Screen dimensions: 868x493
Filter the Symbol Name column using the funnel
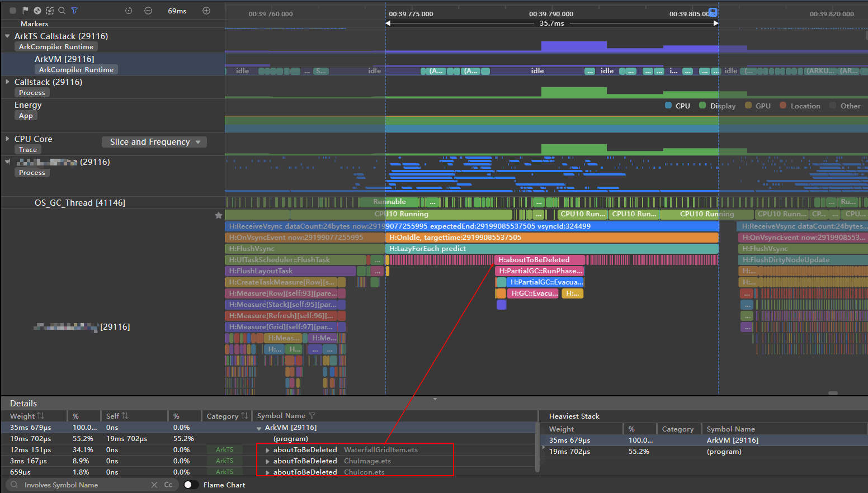tap(312, 416)
